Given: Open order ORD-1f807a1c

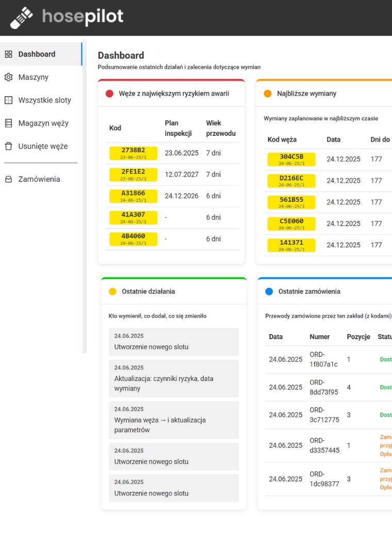Looking at the screenshot, I should [323, 359].
